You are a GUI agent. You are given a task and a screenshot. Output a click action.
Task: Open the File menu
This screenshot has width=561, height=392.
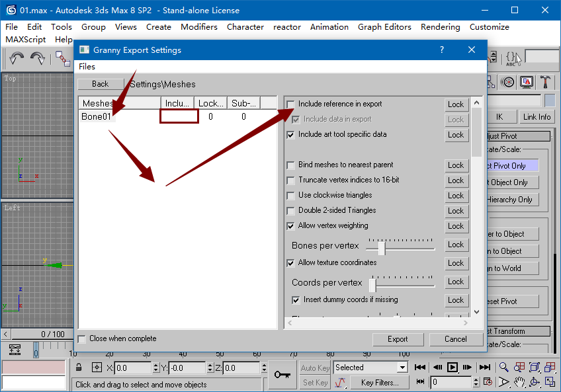click(11, 27)
